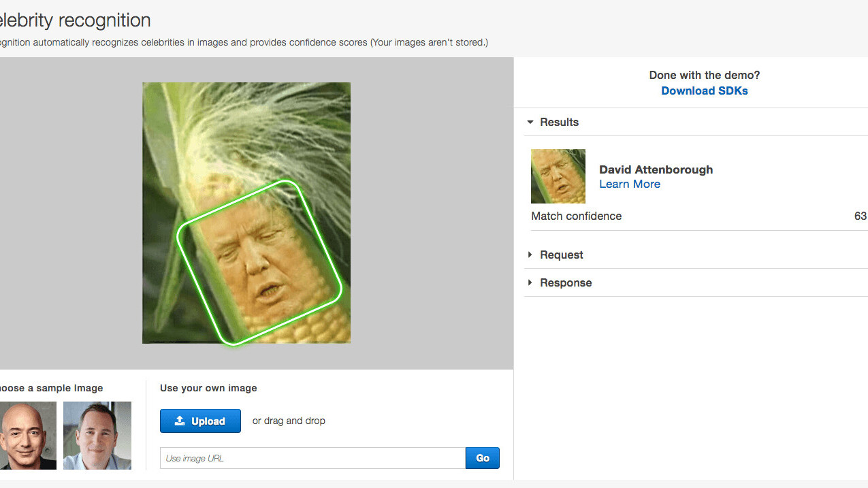Click the David Attenborough result name
868x488 pixels.
coord(656,169)
